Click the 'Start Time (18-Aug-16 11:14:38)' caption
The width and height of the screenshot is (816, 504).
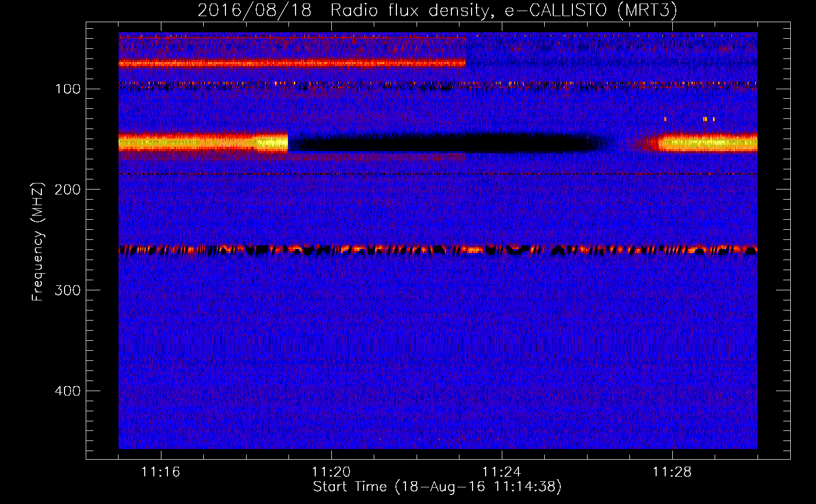(x=437, y=487)
